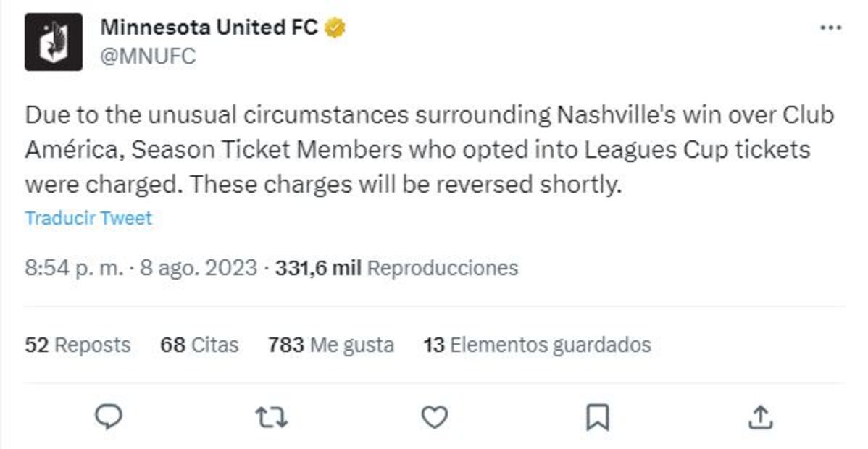Bookmark the tweet with the bookmark icon

point(597,417)
